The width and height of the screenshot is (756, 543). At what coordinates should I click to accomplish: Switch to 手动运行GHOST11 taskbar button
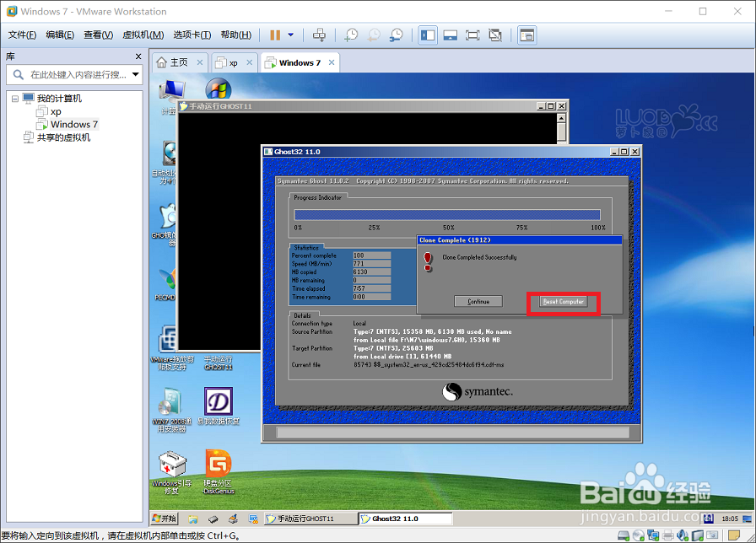tap(310, 519)
